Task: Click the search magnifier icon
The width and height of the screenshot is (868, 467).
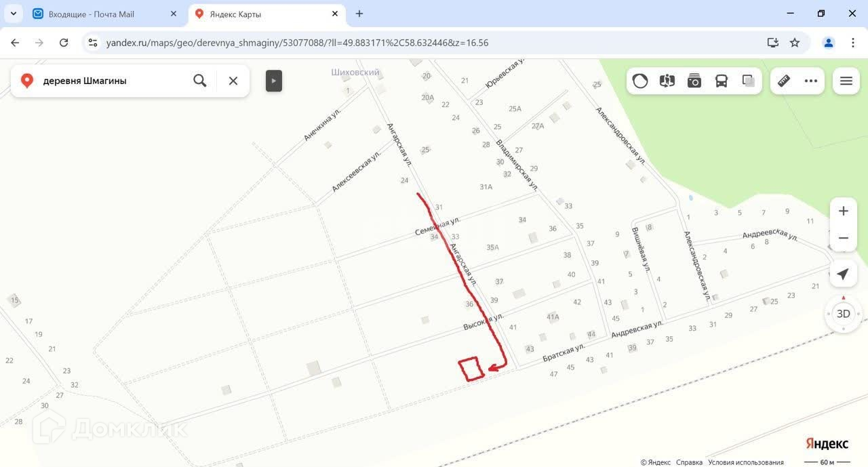Action: click(x=199, y=81)
